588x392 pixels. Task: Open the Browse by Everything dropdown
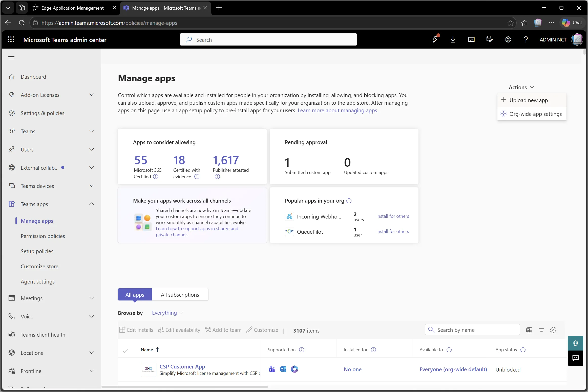coord(167,313)
